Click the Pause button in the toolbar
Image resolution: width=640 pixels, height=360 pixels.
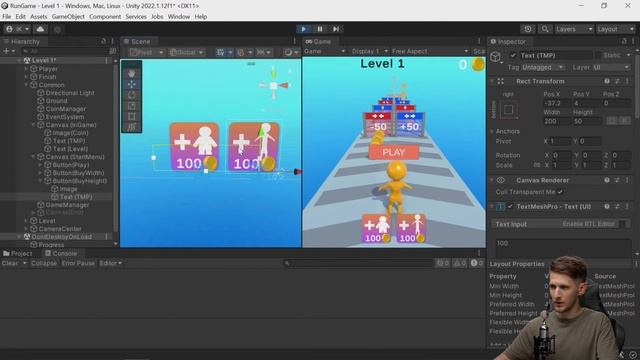coord(320,29)
